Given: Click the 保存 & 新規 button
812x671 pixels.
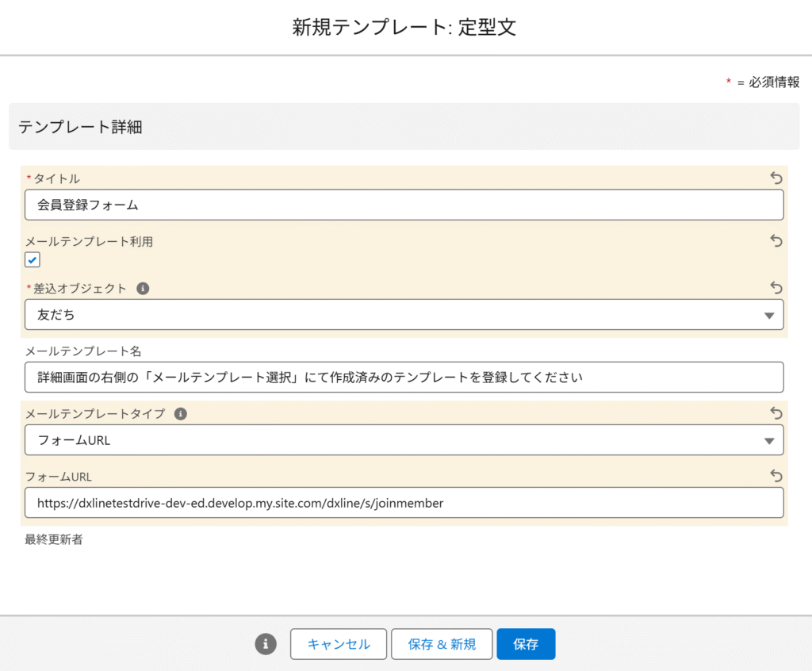Looking at the screenshot, I should coord(442,644).
